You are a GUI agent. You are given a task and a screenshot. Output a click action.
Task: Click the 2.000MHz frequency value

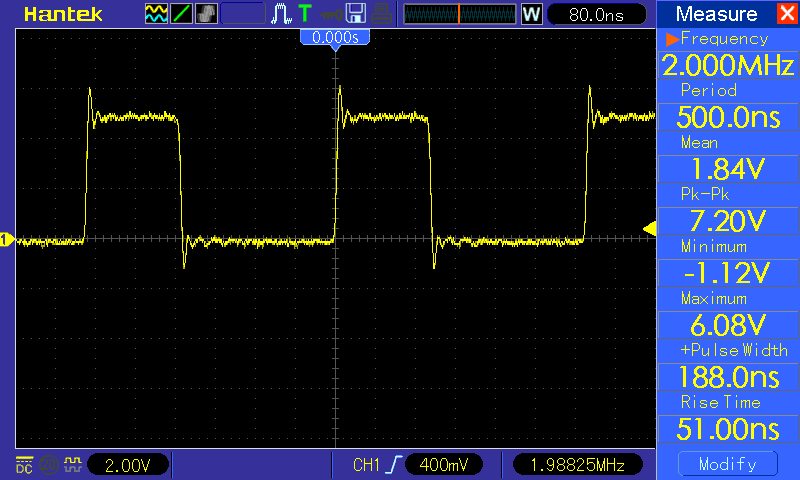[x=728, y=65]
